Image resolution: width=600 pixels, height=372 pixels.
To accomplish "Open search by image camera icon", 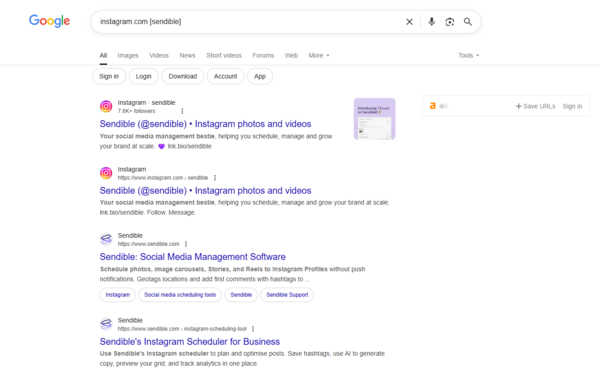I will click(x=450, y=22).
